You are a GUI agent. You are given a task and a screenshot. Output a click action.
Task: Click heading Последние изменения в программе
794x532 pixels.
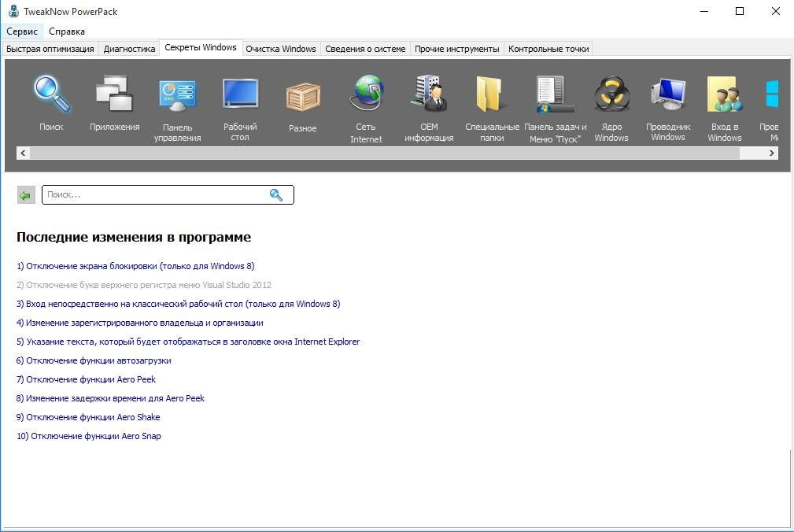[134, 237]
